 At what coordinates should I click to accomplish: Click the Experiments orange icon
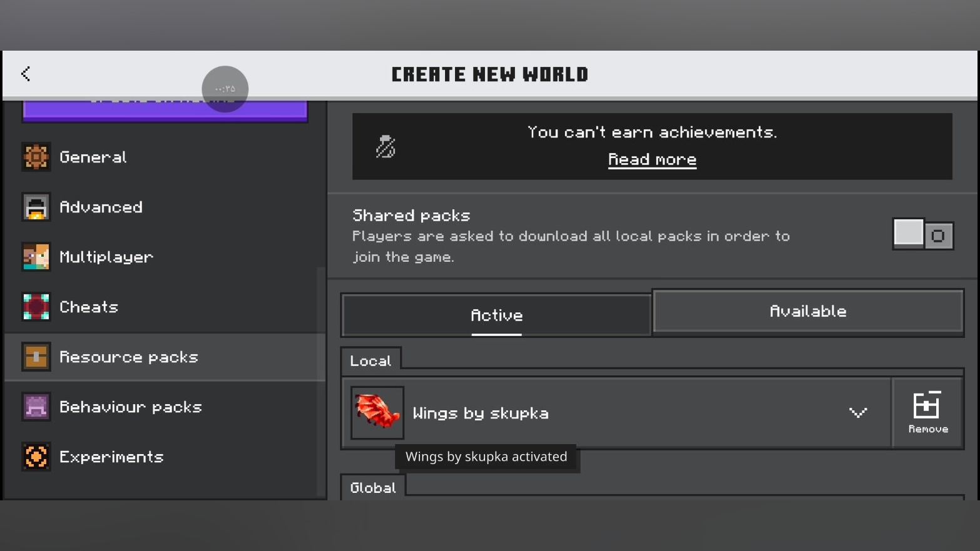36,457
